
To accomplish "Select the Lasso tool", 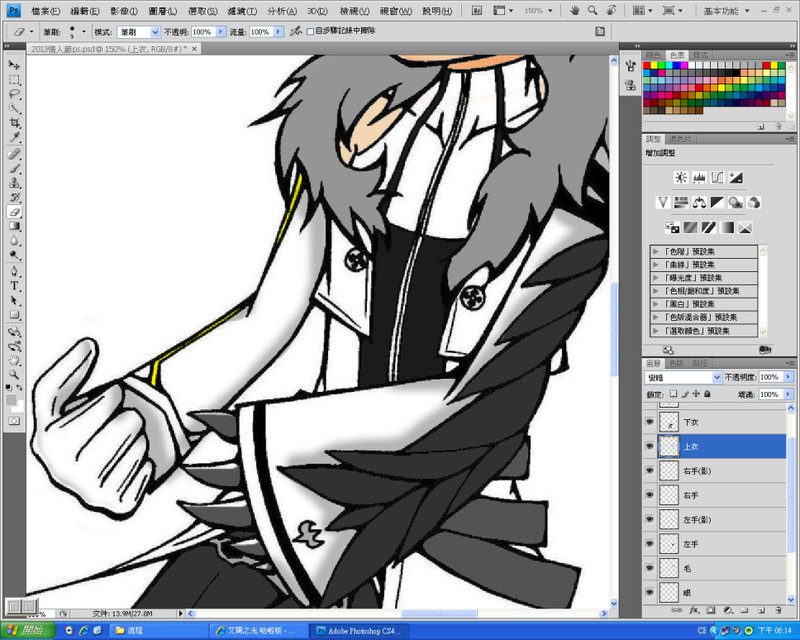I will point(14,94).
